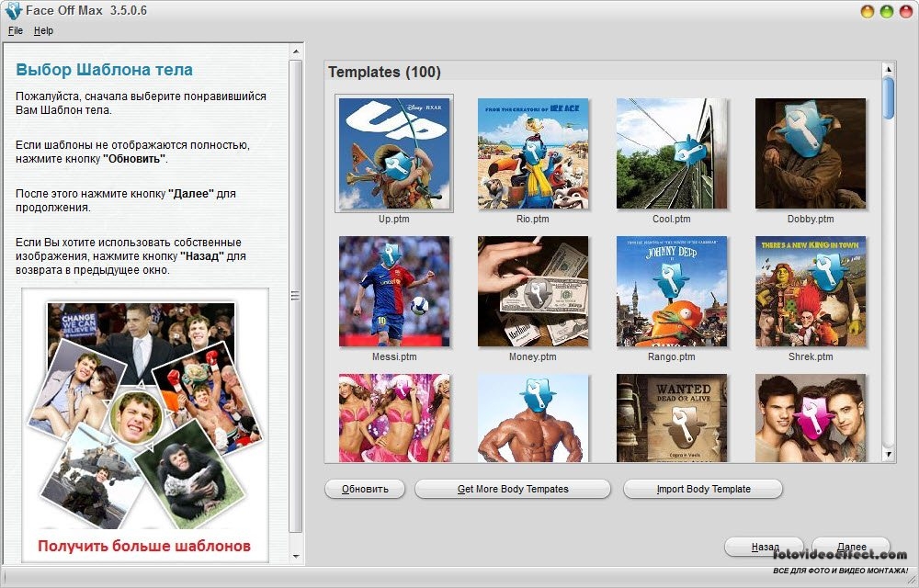The height and width of the screenshot is (588, 919).
Task: Click the Rango.ptm file name label
Action: (672, 356)
